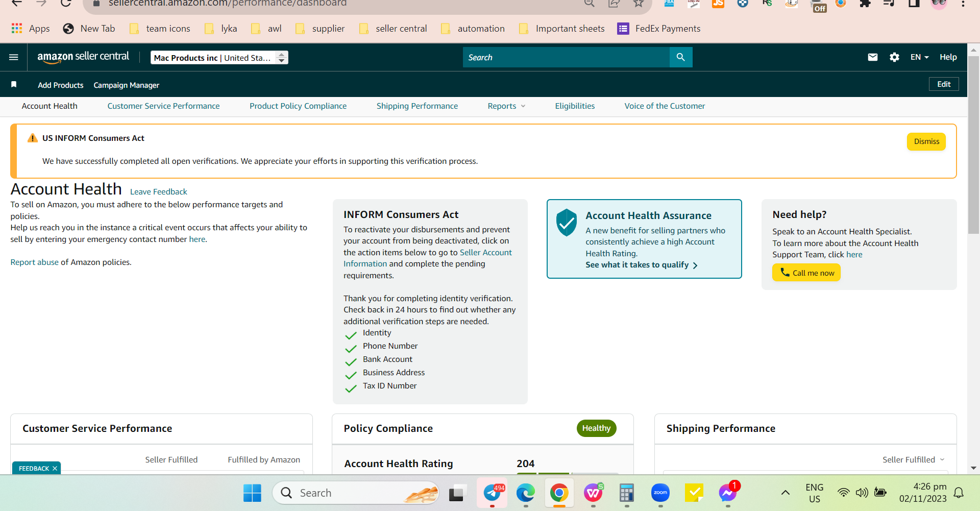
Task: Open the Help link
Action: 948,57
